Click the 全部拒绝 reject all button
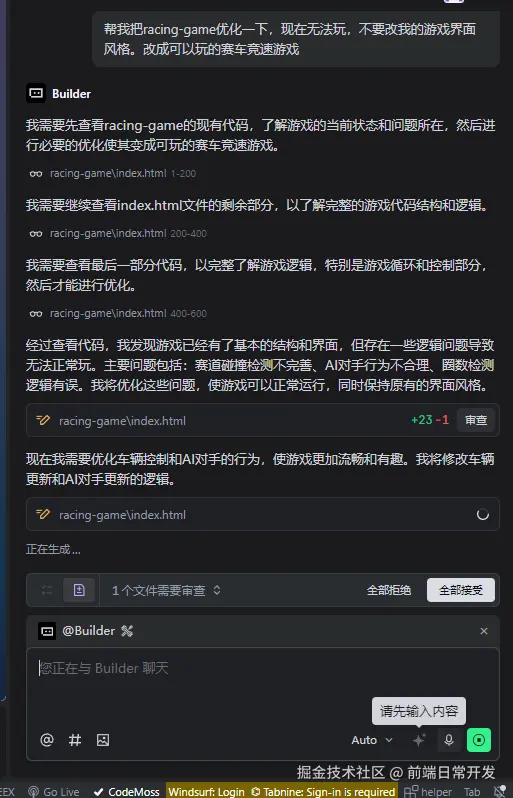Screen dimensions: 513x798 pos(389,590)
